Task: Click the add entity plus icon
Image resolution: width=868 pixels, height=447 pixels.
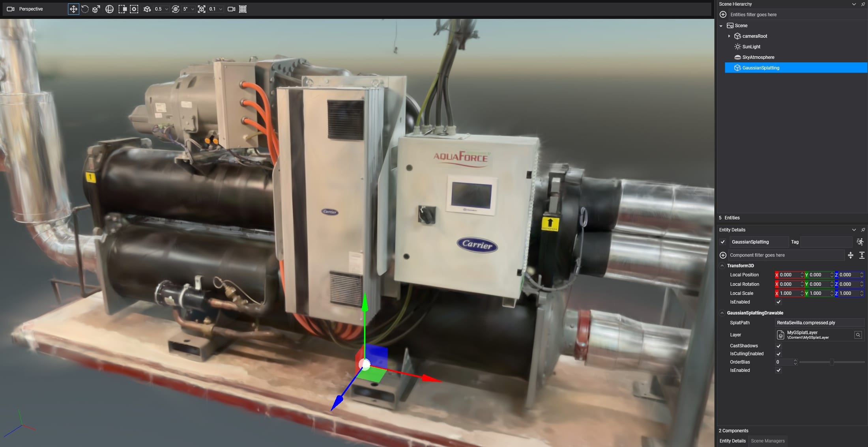Action: (x=723, y=15)
